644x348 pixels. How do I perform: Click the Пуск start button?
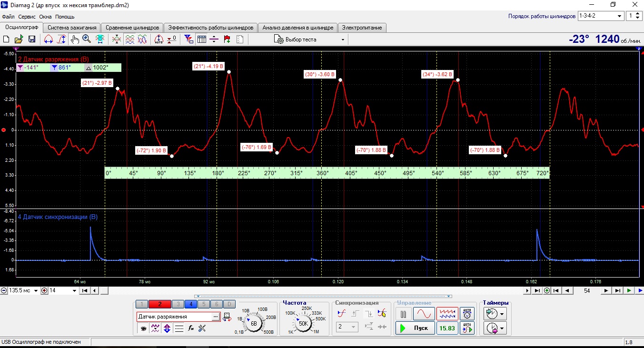click(415, 328)
